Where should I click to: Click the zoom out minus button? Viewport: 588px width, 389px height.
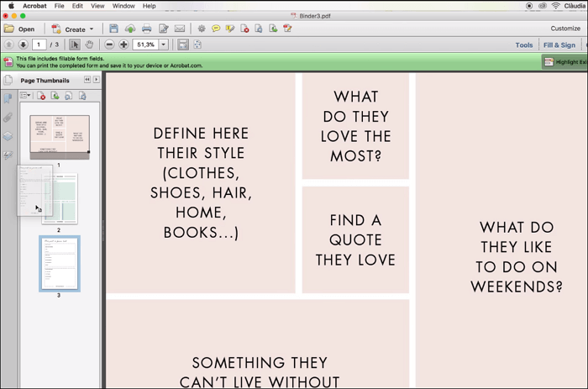109,45
